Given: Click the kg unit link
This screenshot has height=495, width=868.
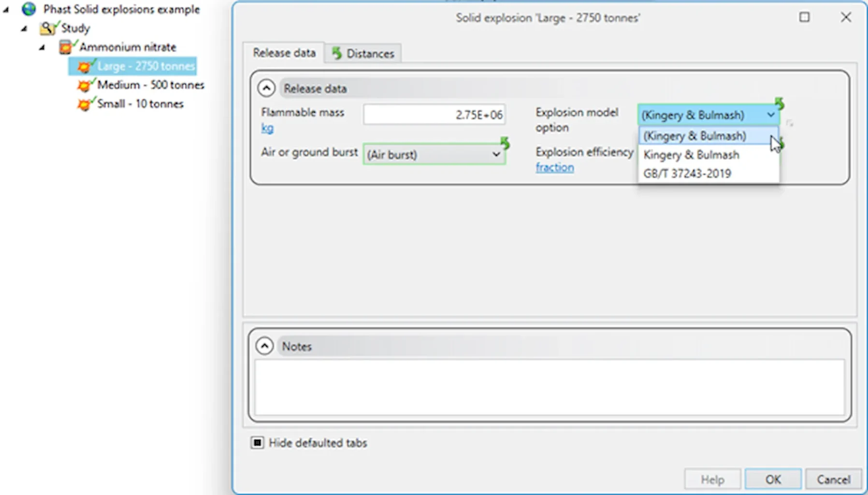Looking at the screenshot, I should click(x=267, y=128).
